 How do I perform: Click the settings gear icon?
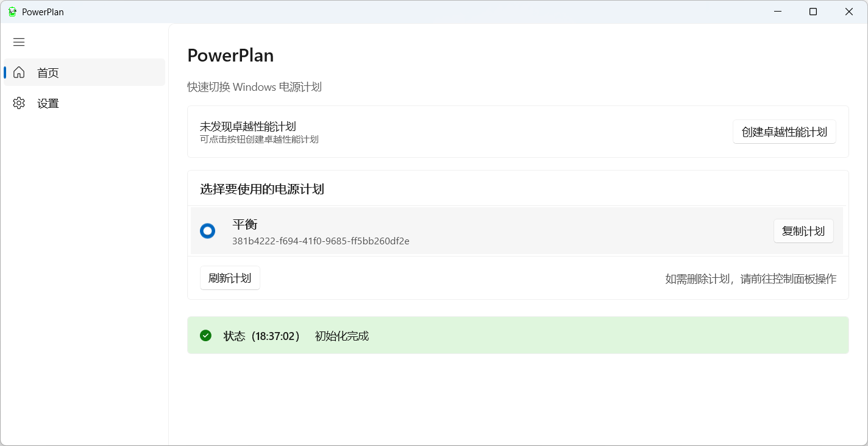point(19,103)
